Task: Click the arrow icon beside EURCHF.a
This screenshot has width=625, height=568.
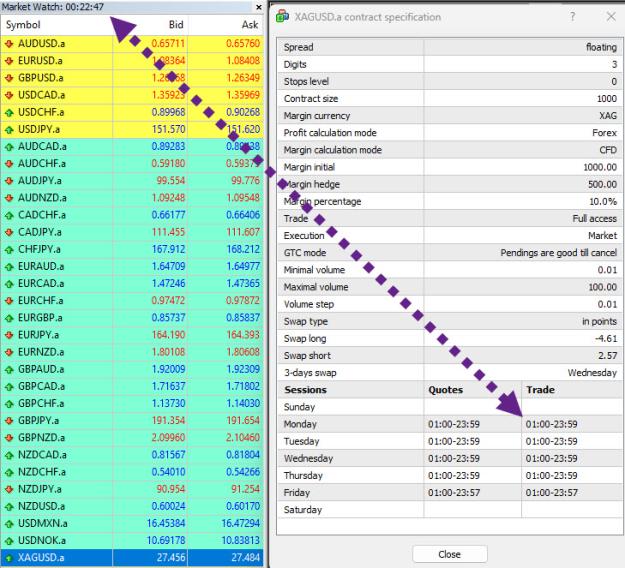Action: [x=9, y=301]
